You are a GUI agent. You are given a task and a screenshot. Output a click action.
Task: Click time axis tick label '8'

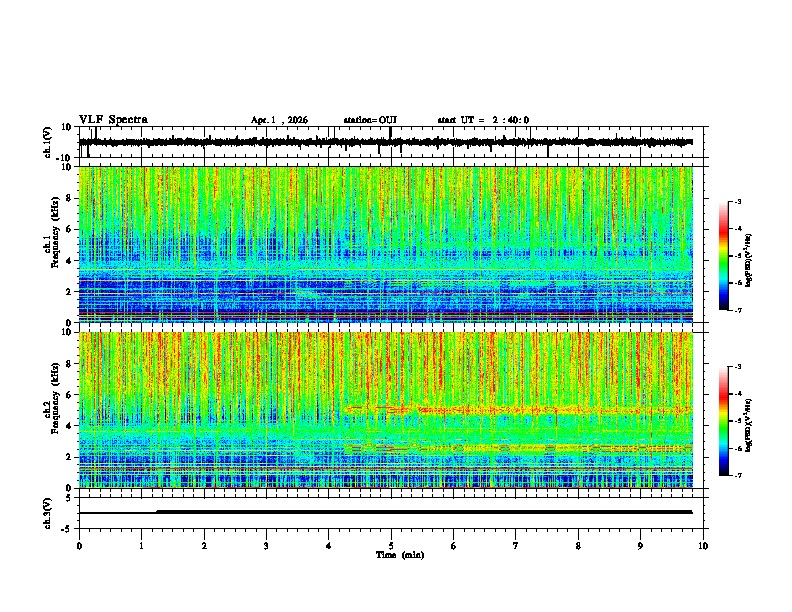click(x=578, y=546)
